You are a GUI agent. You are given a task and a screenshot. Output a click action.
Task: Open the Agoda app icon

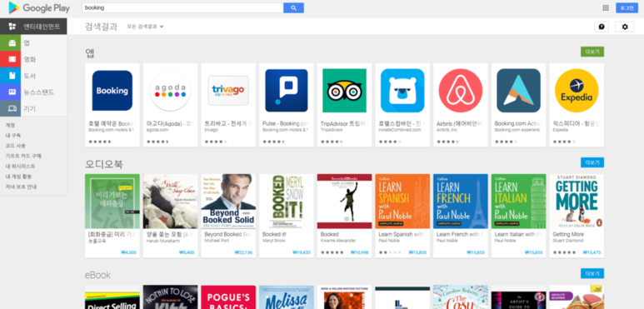point(170,91)
